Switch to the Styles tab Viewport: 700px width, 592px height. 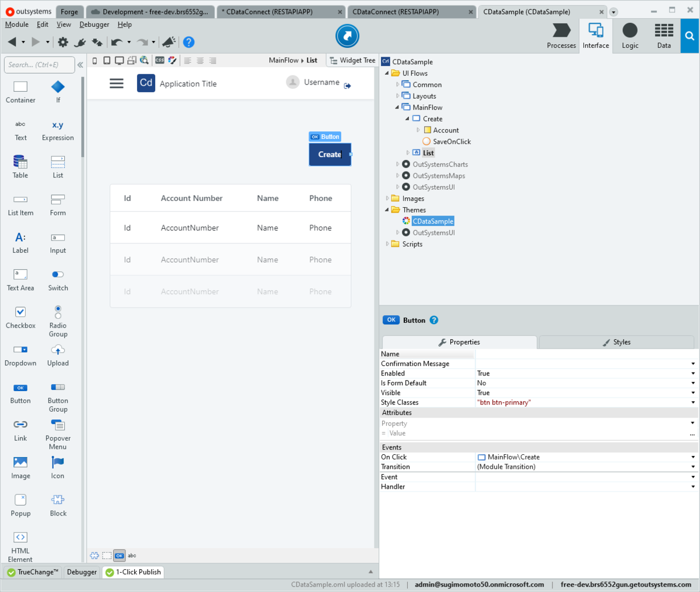[617, 342]
